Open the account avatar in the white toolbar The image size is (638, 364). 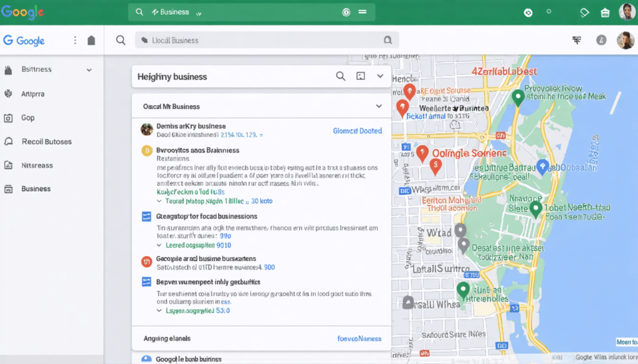pyautogui.click(x=626, y=40)
